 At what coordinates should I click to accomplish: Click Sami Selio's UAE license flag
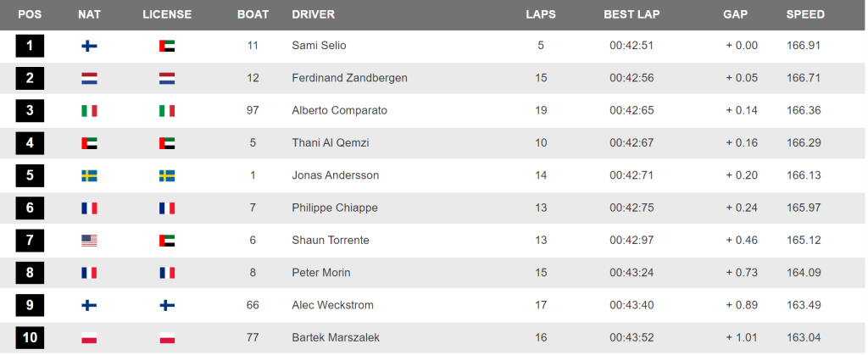[x=167, y=46]
